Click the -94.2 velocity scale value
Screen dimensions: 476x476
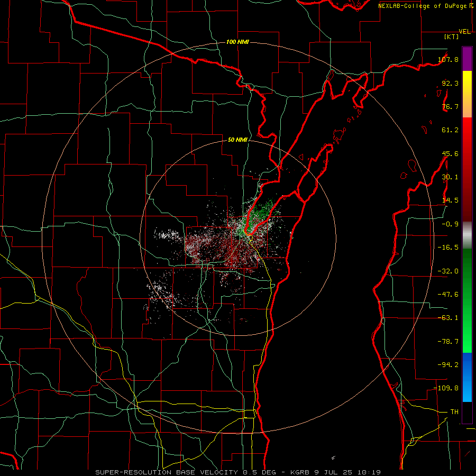point(448,364)
